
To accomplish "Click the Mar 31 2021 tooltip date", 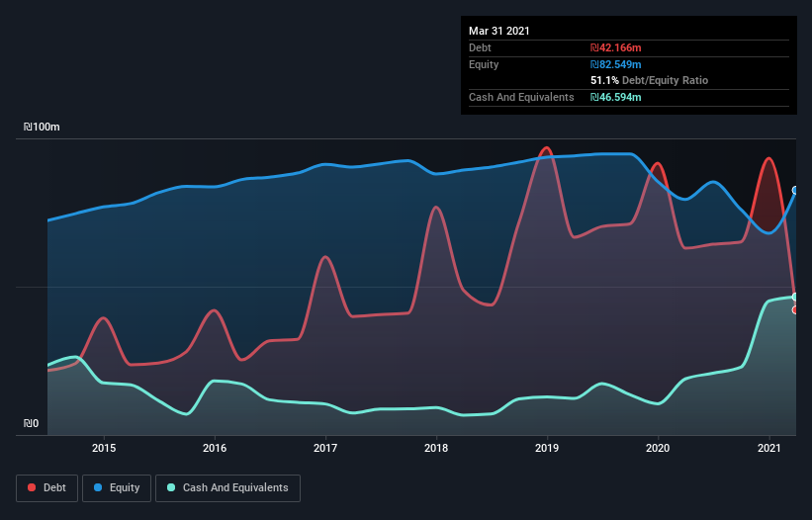I will click(499, 31).
